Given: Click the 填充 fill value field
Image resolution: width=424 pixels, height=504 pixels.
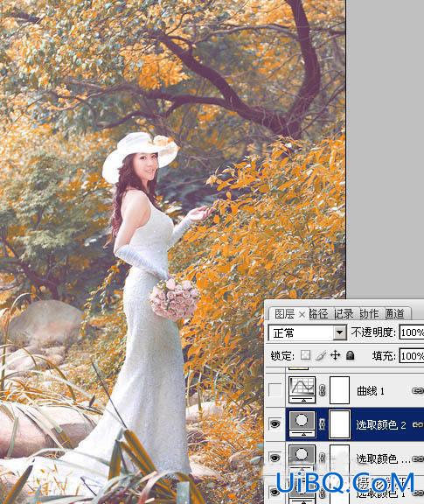Looking at the screenshot, I should pos(412,356).
